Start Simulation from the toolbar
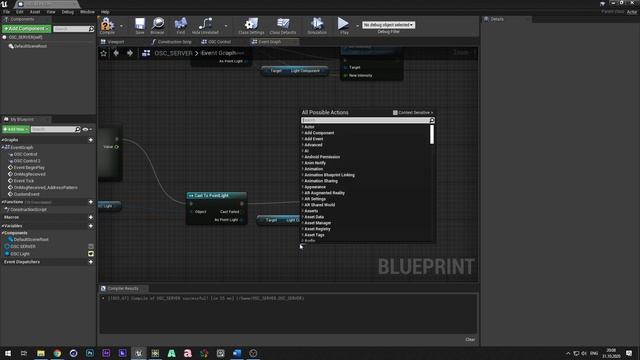This screenshot has width=640, height=360. click(x=317, y=24)
